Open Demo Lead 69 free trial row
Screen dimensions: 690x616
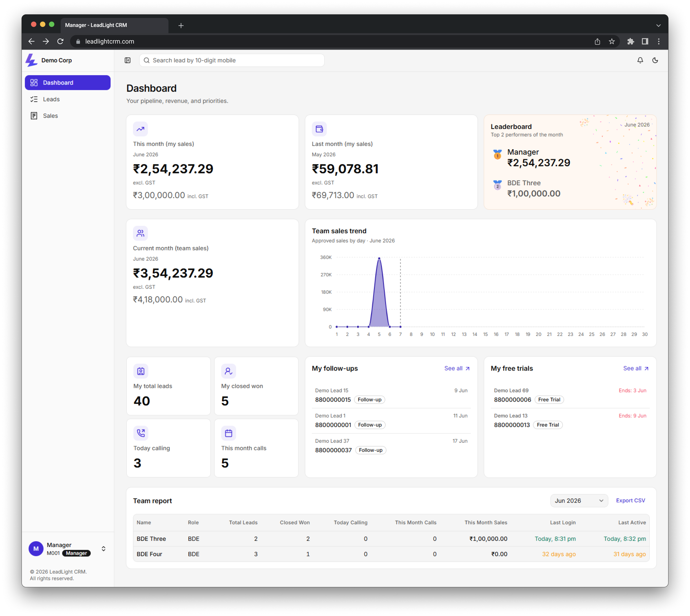570,395
